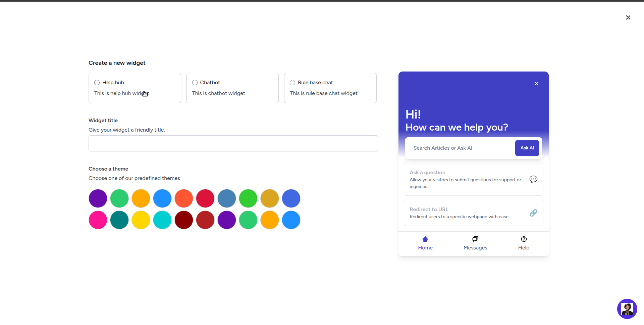Pick the hot pink theme swatch
The width and height of the screenshot is (644, 325).
point(98,220)
